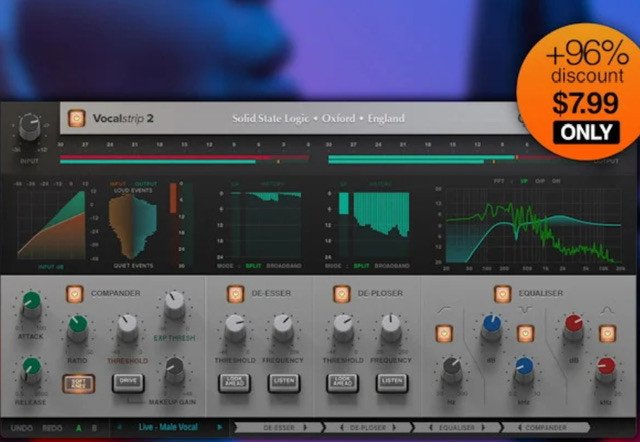The height and width of the screenshot is (442, 640).
Task: Disable the blue notch band button
Action: pos(525,333)
